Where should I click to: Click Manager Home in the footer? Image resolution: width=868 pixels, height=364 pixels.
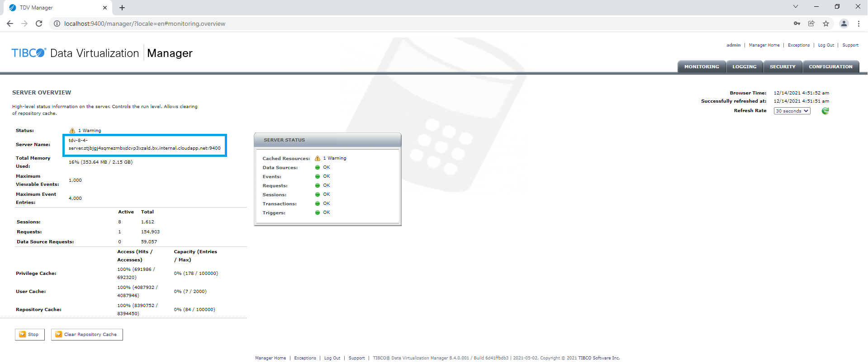point(270,358)
